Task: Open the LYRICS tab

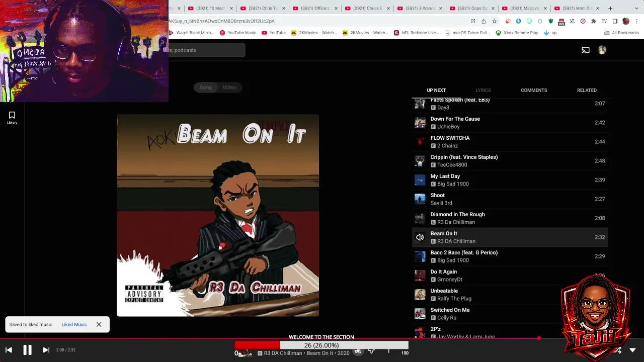Action: pyautogui.click(x=483, y=90)
